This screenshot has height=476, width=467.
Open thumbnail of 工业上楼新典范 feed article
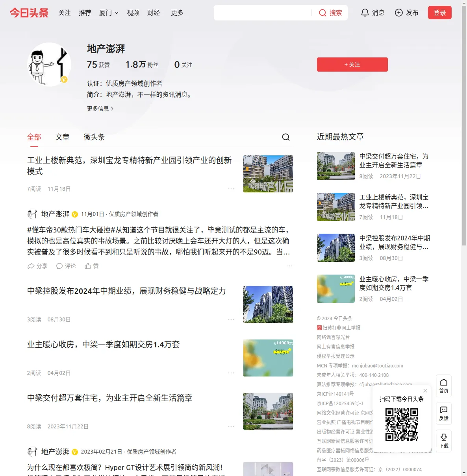268,174
